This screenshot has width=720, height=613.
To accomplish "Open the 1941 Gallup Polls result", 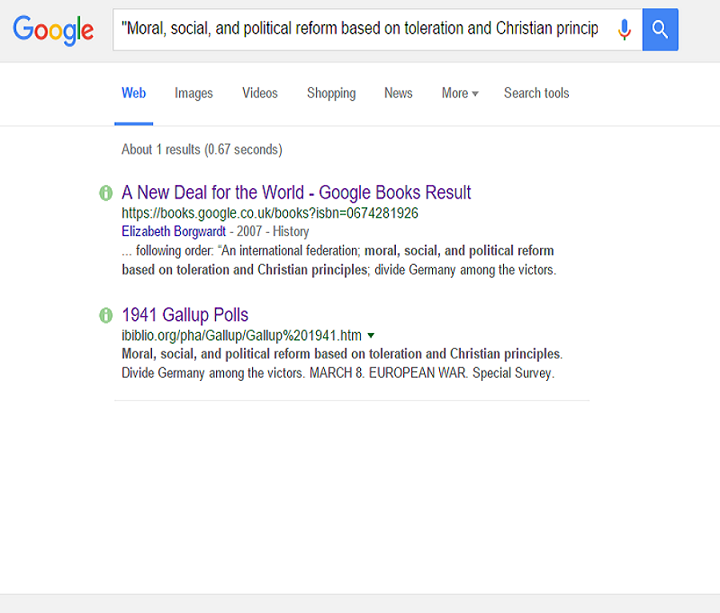I will (x=185, y=315).
